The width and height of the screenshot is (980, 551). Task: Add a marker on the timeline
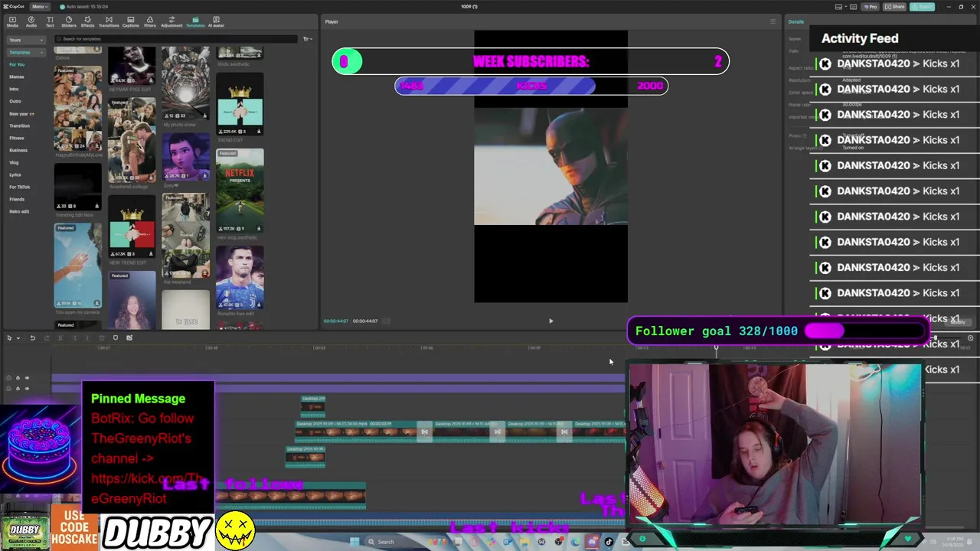click(116, 337)
